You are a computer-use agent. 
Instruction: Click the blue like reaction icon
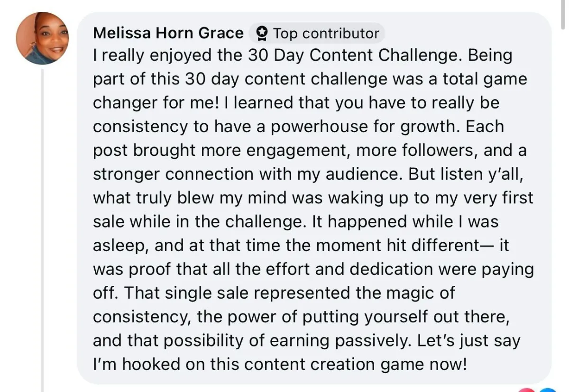548,390
